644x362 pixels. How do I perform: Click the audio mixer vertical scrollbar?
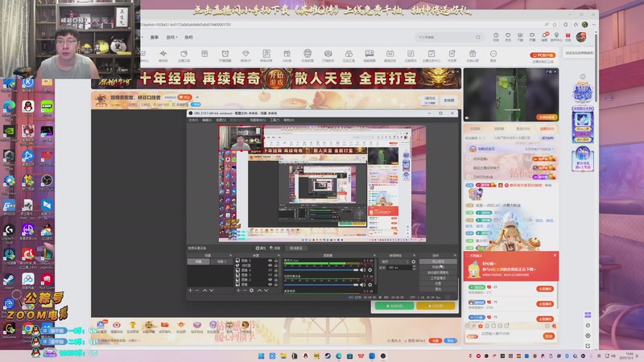[376, 272]
